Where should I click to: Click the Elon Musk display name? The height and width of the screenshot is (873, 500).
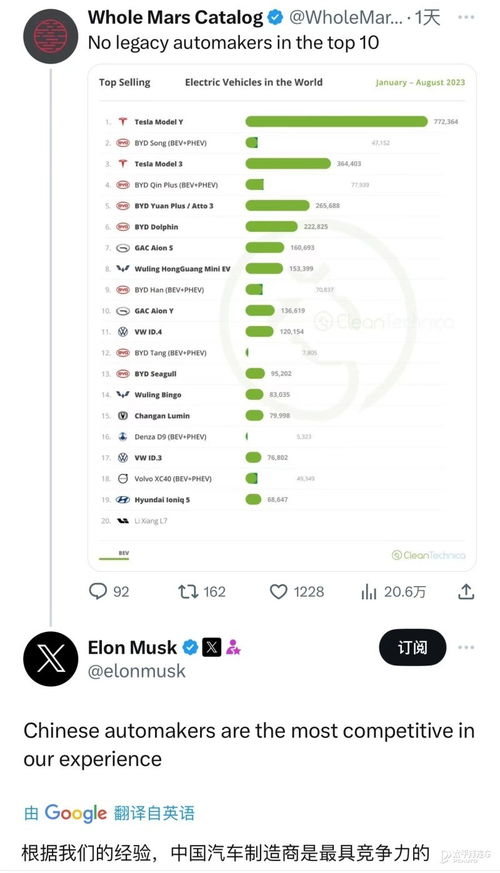click(x=133, y=648)
